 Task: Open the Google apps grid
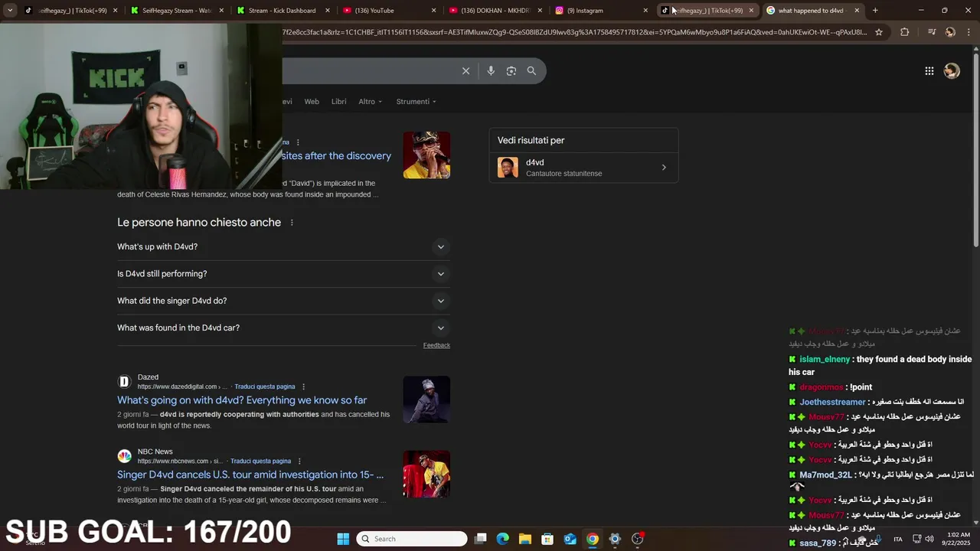[929, 71]
